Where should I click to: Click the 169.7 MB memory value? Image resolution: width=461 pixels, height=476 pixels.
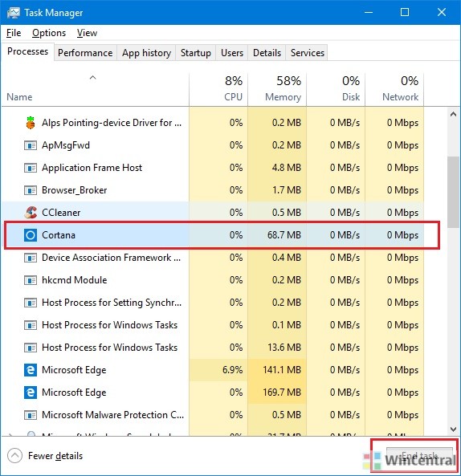click(x=282, y=393)
